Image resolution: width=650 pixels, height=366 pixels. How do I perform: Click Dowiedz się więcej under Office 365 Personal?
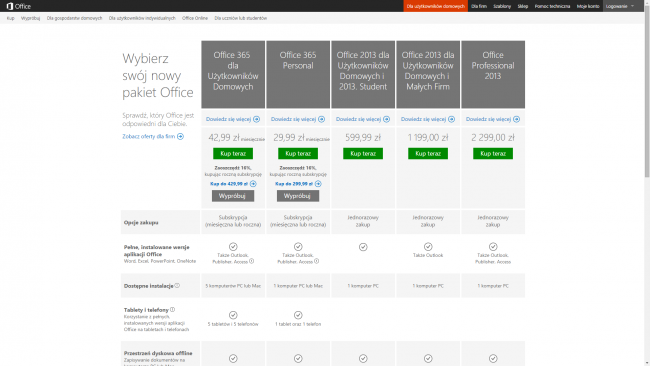pyautogui.click(x=293, y=119)
